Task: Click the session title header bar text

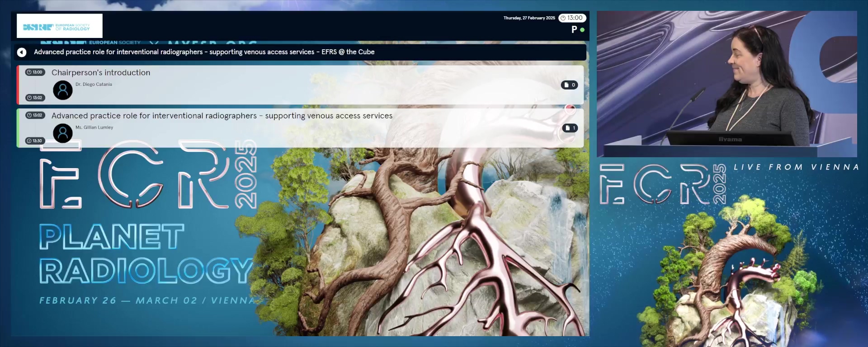Action: [204, 52]
